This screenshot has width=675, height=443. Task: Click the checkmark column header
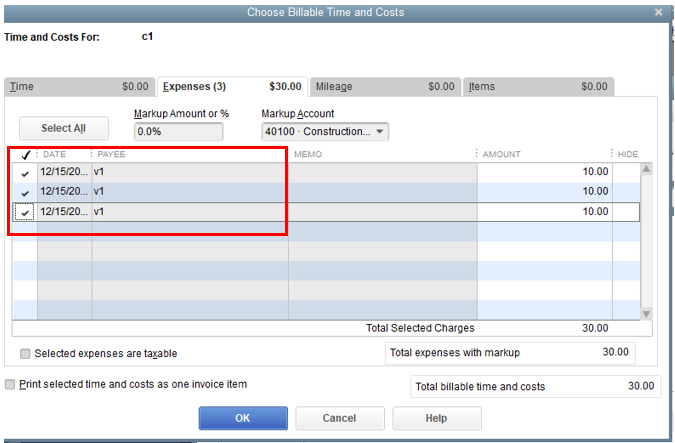[x=25, y=155]
